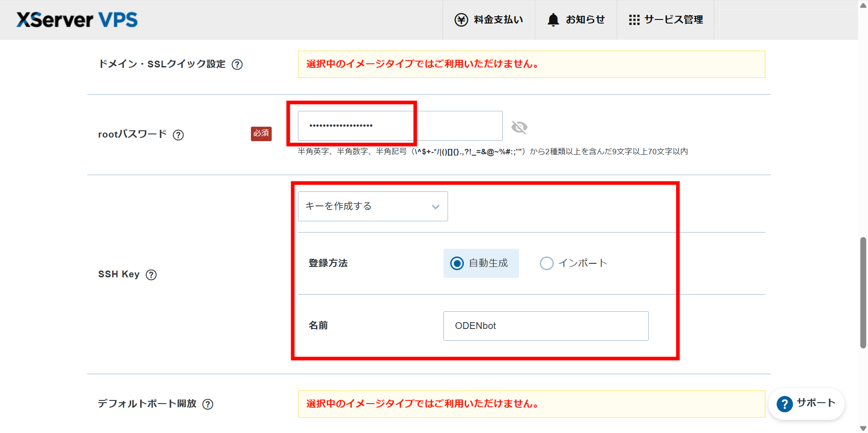Toggle root password visibility eye icon
Screen dimensions: 868x433
tap(519, 127)
